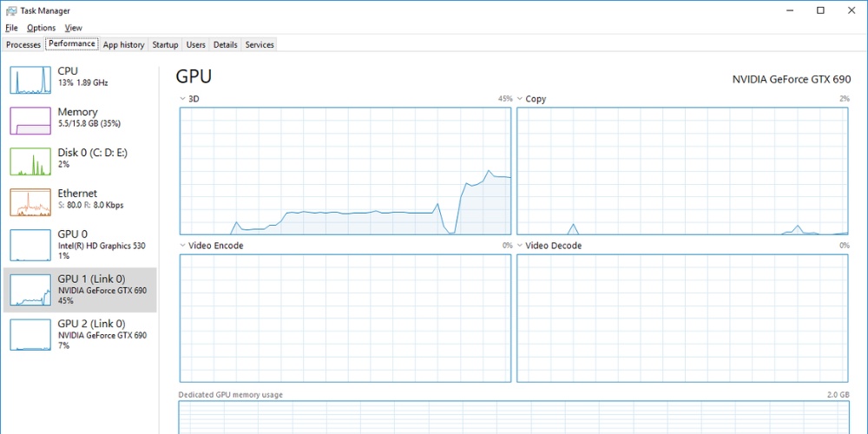
Task: Click the Task Manager title bar icon
Action: [10, 10]
